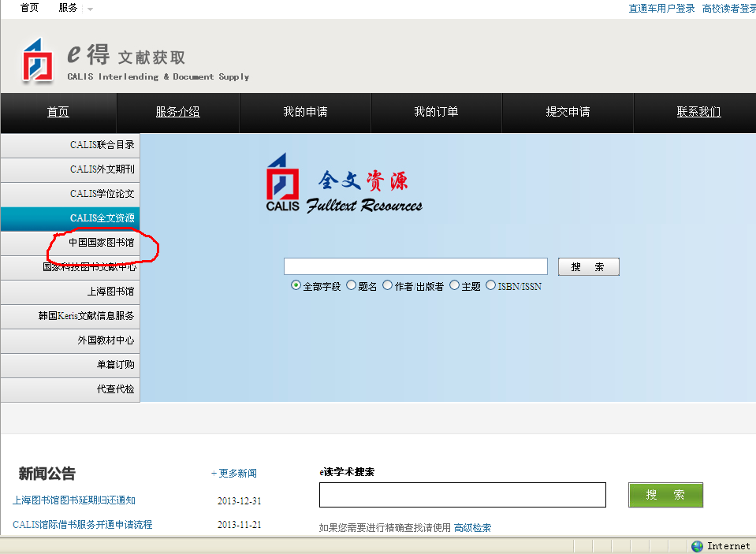The width and height of the screenshot is (756, 554).
Task: Focus the fulltext resources search input field
Action: pos(415,266)
